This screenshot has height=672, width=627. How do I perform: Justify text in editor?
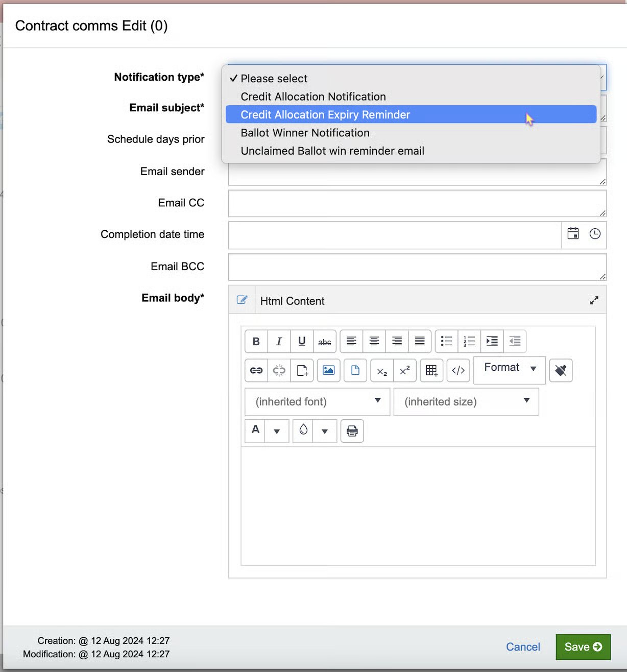coord(420,342)
